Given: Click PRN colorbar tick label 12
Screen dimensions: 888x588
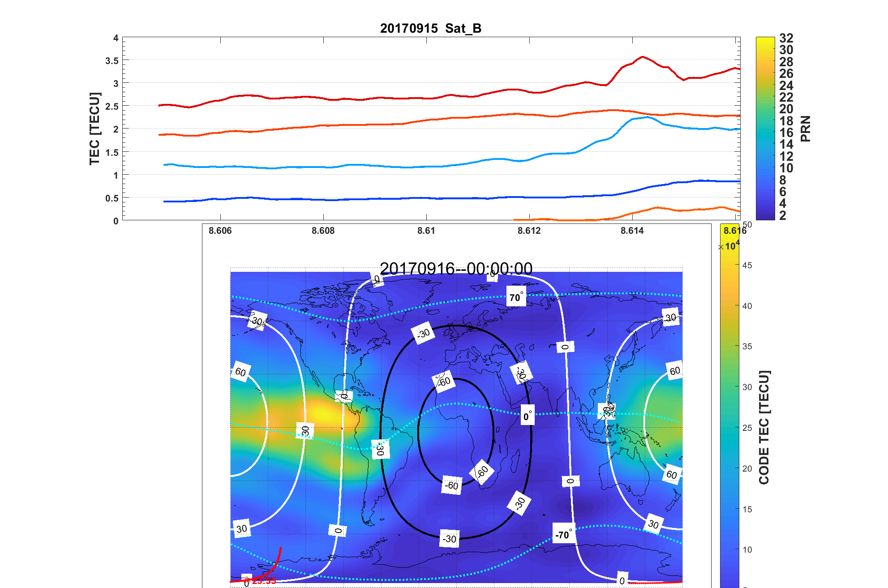Looking at the screenshot, I should [786, 156].
